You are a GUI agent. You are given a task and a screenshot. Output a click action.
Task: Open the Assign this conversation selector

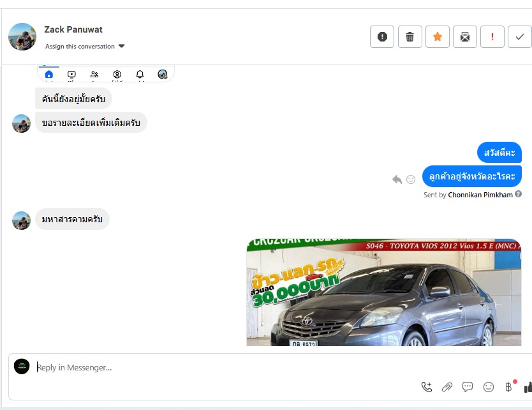click(x=85, y=46)
